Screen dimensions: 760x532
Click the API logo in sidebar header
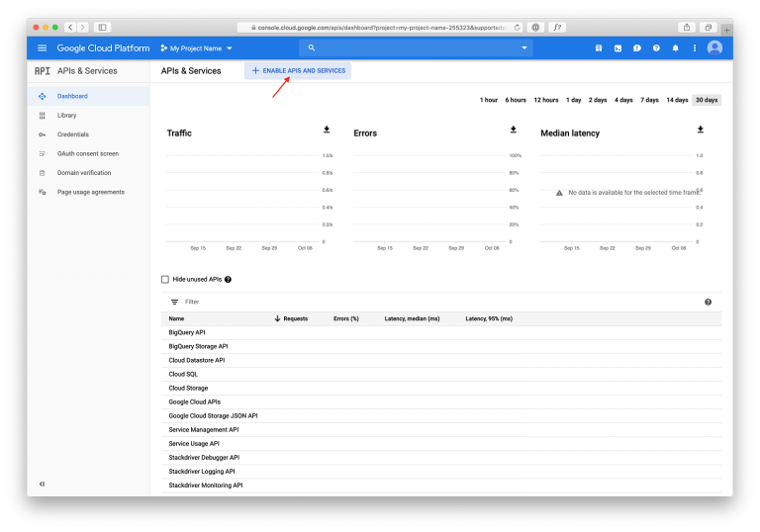click(x=43, y=71)
